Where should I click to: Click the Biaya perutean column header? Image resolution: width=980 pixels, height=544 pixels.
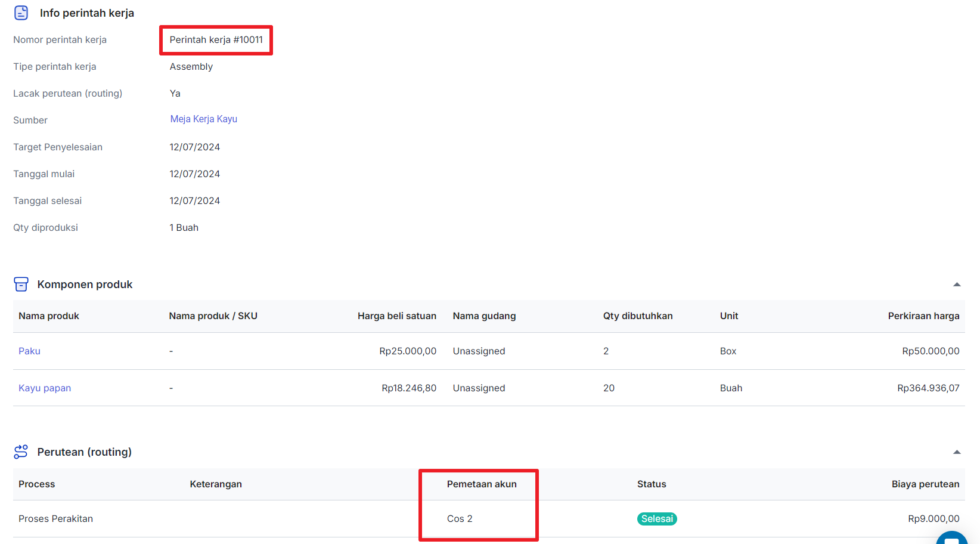tap(925, 484)
